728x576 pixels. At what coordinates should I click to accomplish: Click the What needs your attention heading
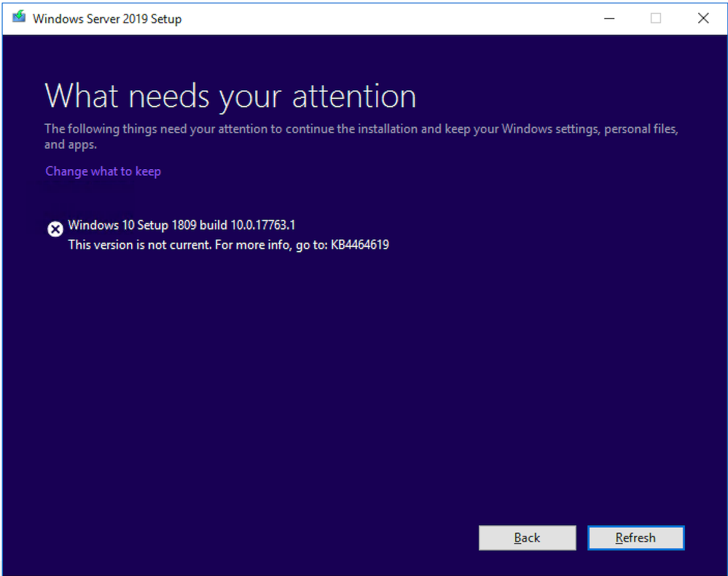[x=230, y=97]
